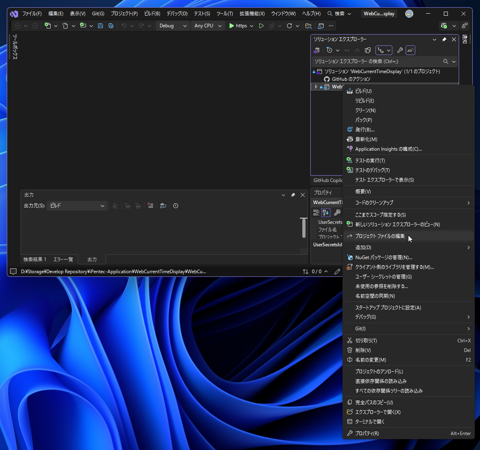Click the output panel vertical scrollbar
Image resolution: width=480 pixels, height=450 pixels.
(x=304, y=228)
